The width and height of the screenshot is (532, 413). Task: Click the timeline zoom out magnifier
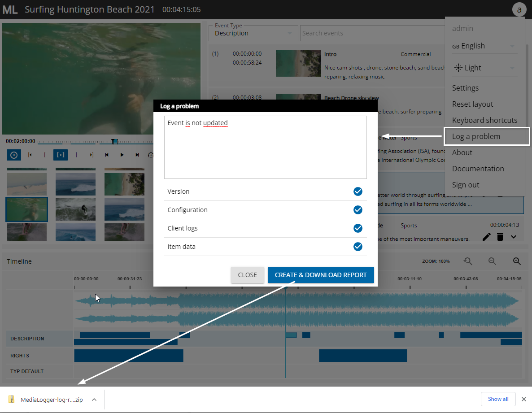(492, 261)
